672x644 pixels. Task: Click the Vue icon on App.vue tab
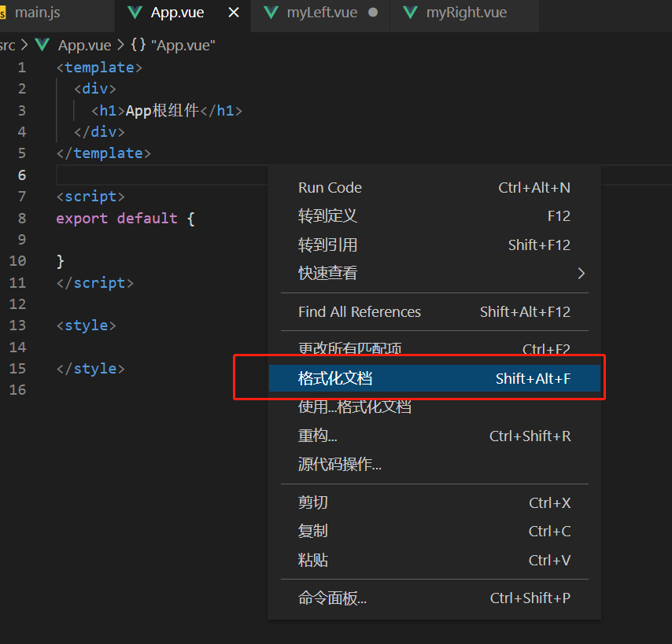click(x=135, y=13)
